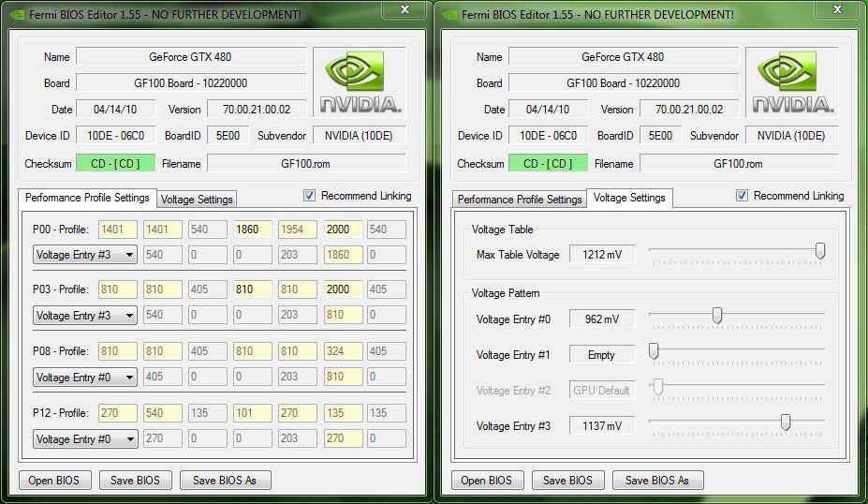This screenshot has width=868, height=504.
Task: Select Performance Profile Settings tab in the left window
Action: tap(87, 198)
